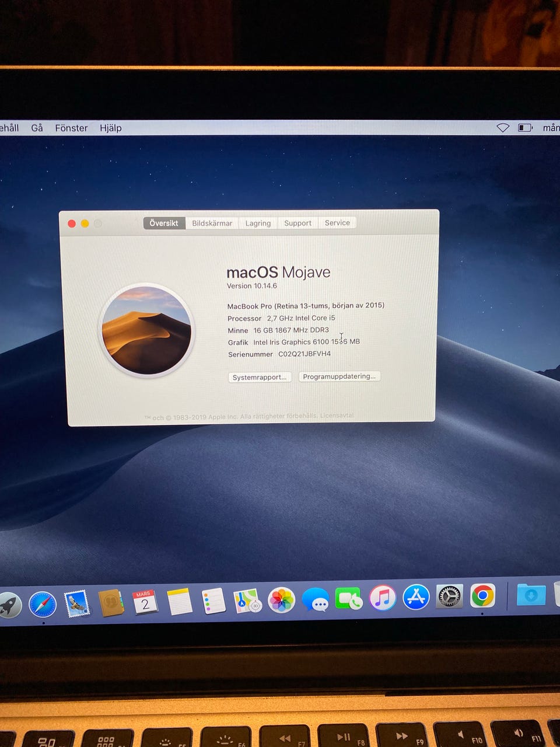The height and width of the screenshot is (747, 560).
Task: Open System Preferences gear in dock
Action: 450,596
